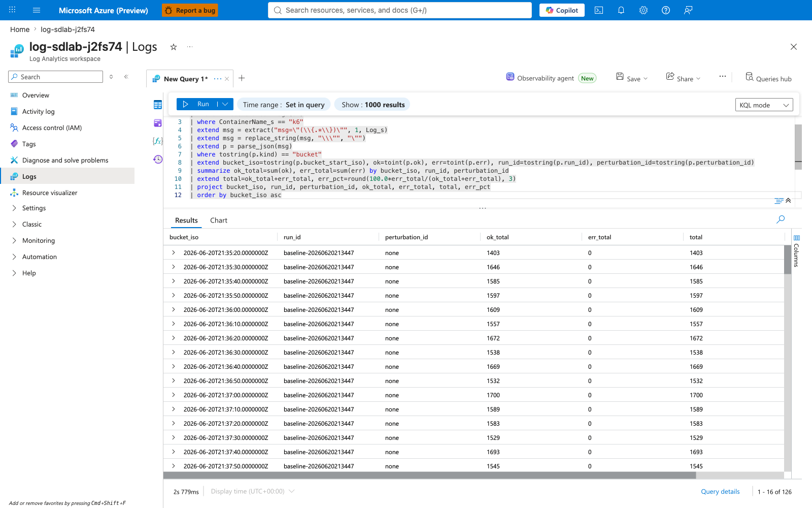
Task: Expand the 21:36:00 result row
Action: pyautogui.click(x=173, y=309)
